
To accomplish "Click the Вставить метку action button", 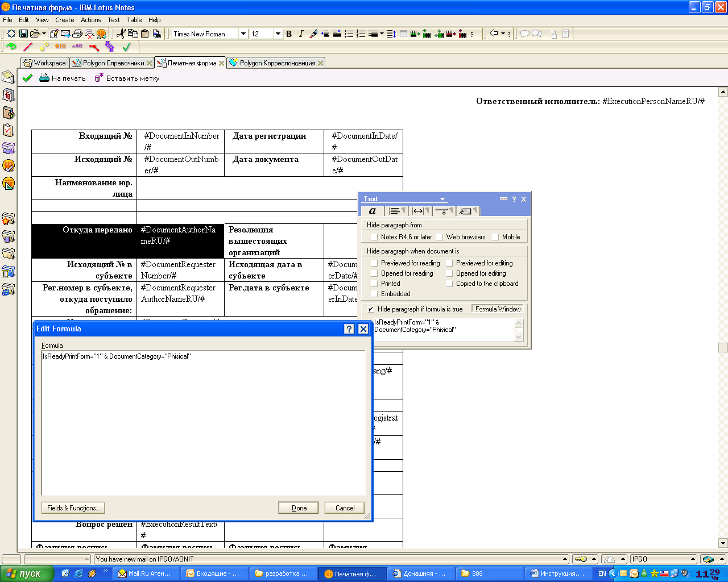I will click(x=127, y=78).
